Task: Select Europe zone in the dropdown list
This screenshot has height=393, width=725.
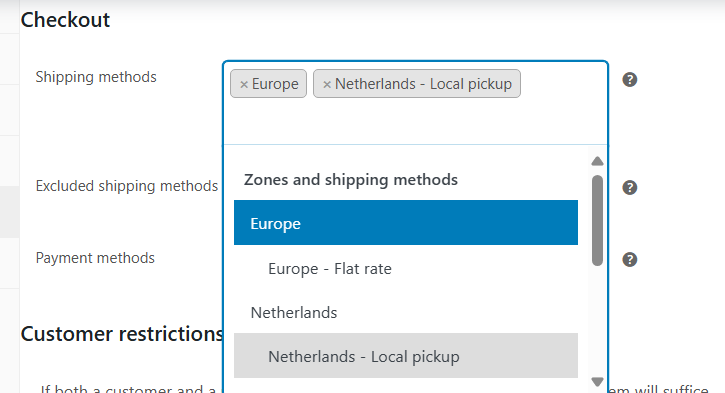Action: click(406, 223)
